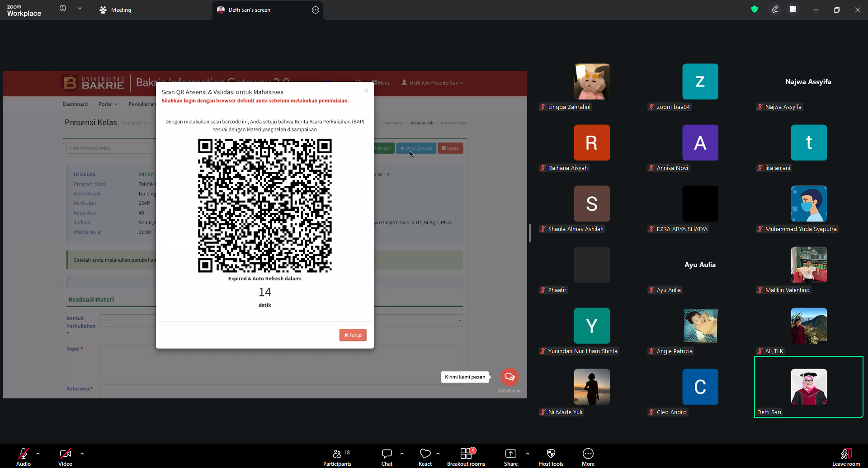This screenshot has width=868, height=468.
Task: Unmute microphone with the Audio button
Action: pyautogui.click(x=24, y=457)
